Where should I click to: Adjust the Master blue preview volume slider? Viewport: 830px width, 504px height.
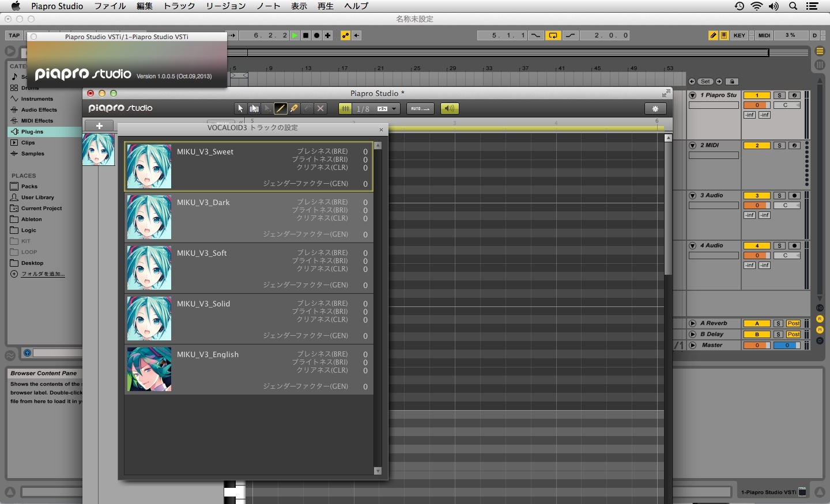(787, 345)
